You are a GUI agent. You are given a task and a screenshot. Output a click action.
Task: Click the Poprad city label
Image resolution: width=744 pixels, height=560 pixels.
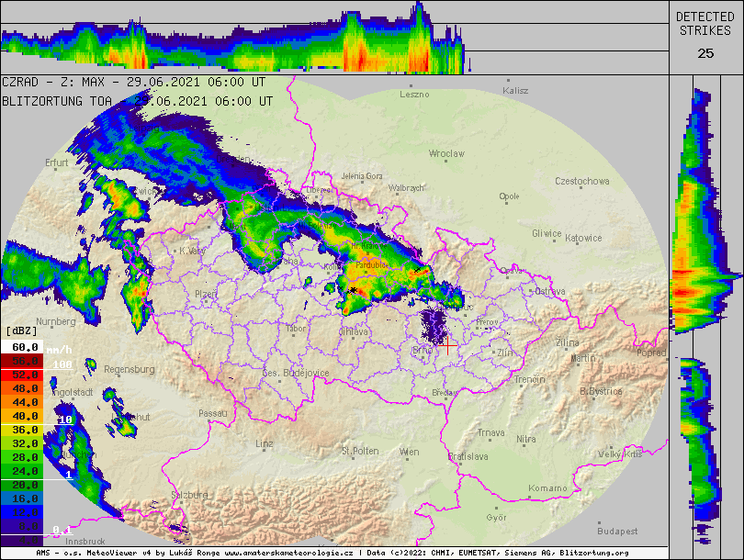(651, 353)
